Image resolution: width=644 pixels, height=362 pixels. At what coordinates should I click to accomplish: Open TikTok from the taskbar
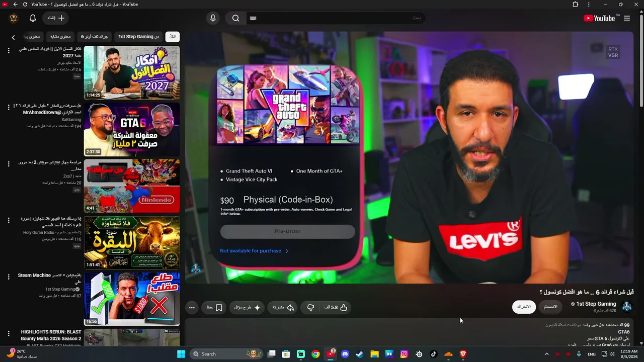433,354
